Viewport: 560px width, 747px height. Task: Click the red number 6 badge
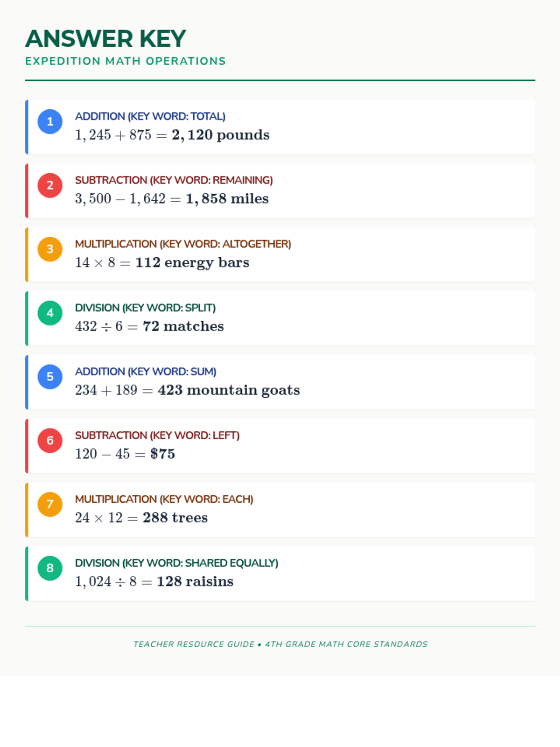[50, 441]
